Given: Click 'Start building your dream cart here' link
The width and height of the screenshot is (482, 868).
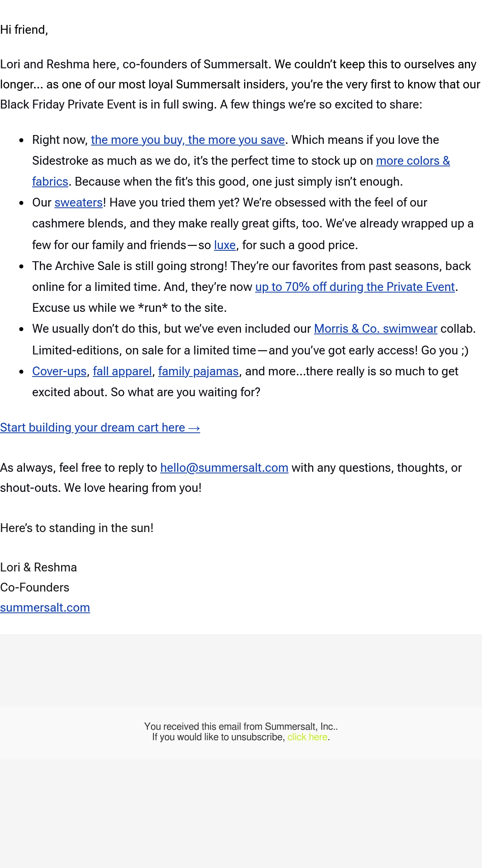Looking at the screenshot, I should tap(100, 428).
